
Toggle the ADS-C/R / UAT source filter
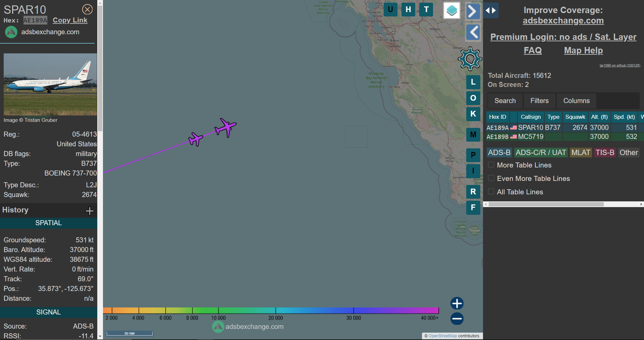tap(541, 153)
